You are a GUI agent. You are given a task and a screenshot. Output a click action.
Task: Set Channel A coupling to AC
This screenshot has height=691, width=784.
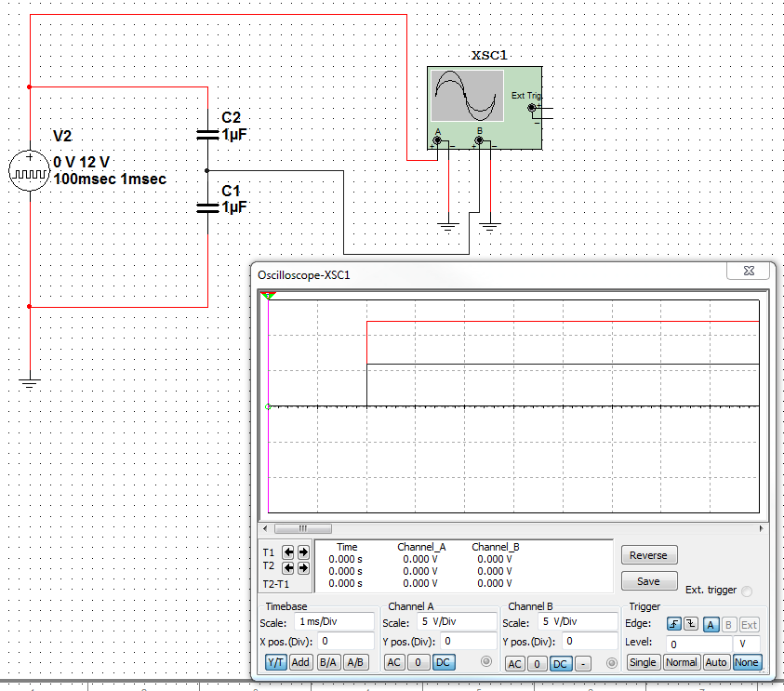point(394,662)
